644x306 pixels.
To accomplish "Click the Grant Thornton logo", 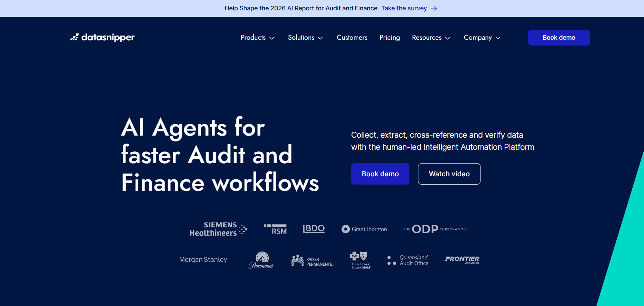I will pyautogui.click(x=364, y=229).
